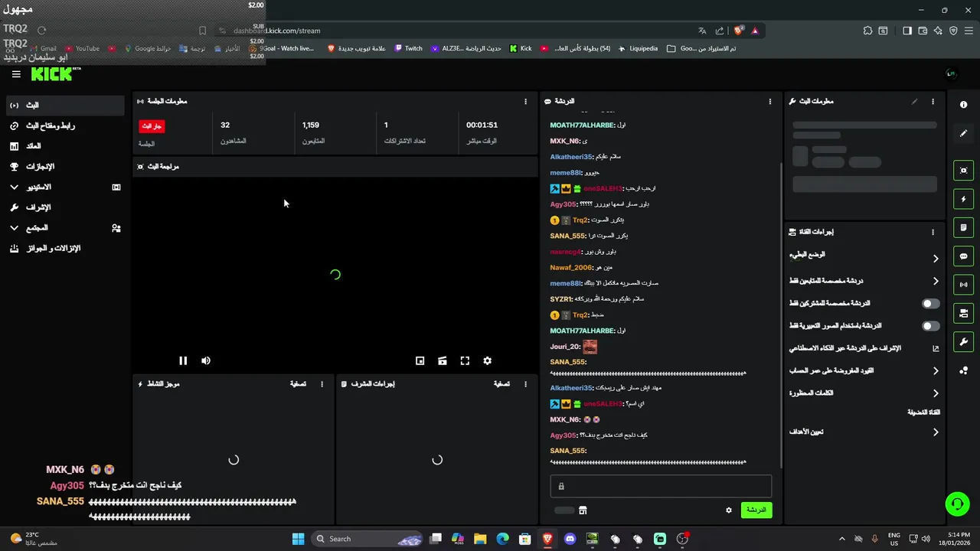
Task: Open picture-in-picture for stream preview
Action: (420, 360)
